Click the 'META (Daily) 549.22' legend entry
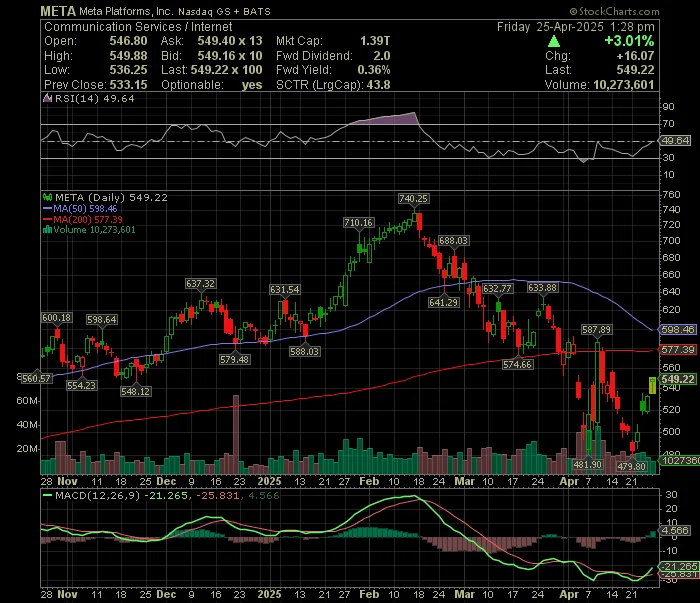Viewport: 700px width, 603px height. pyautogui.click(x=111, y=198)
